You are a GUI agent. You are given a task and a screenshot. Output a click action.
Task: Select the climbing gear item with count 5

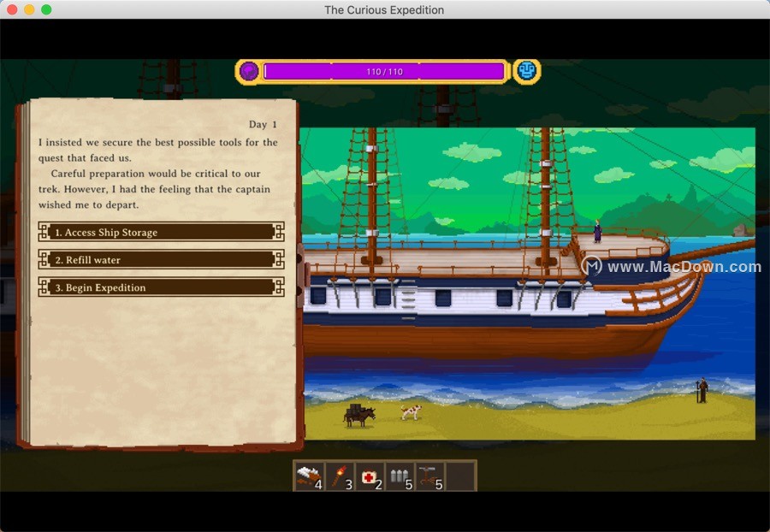(x=429, y=476)
